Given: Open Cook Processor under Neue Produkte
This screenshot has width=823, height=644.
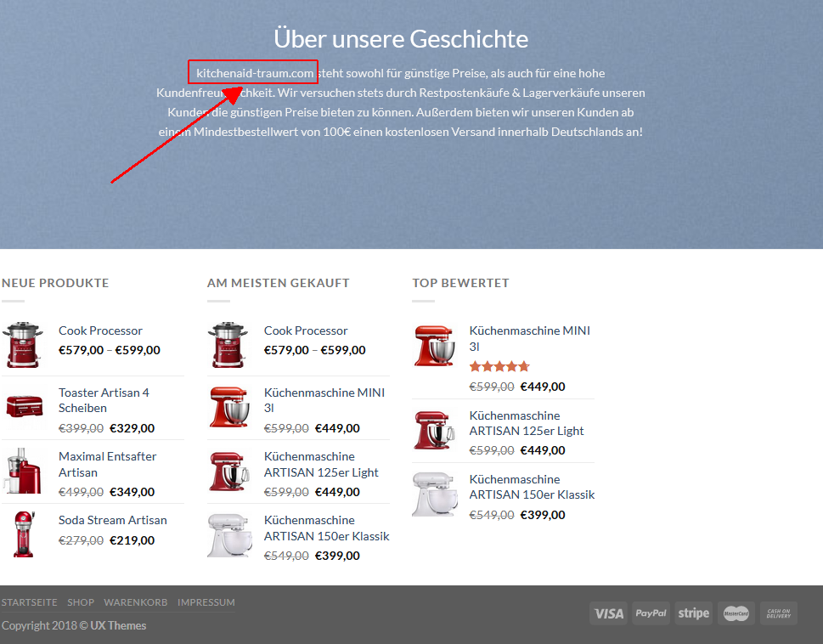Looking at the screenshot, I should coord(100,330).
